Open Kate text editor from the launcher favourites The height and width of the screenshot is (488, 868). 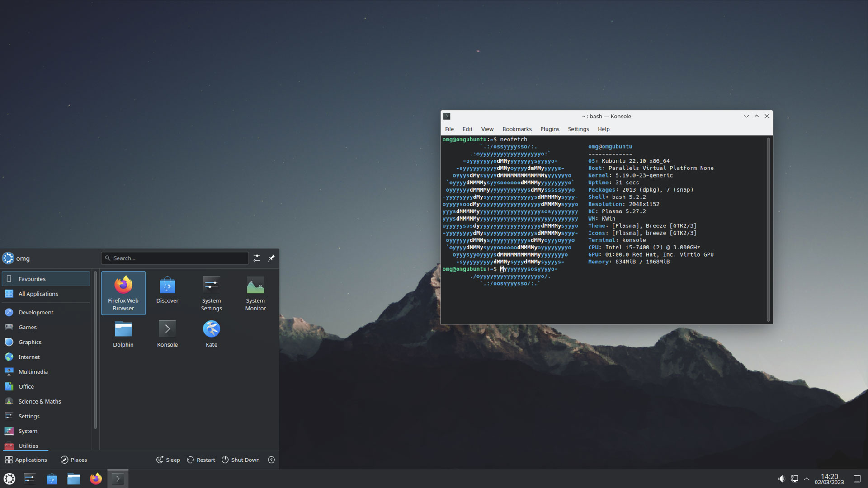pos(211,334)
